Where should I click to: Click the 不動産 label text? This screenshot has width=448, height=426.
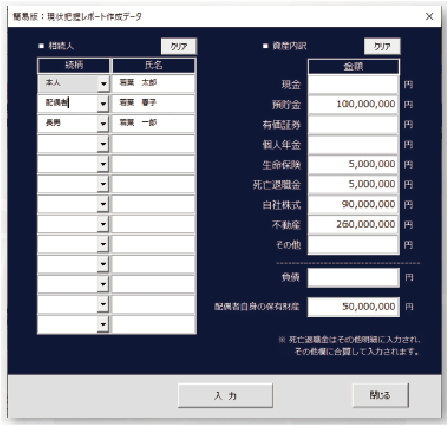coord(287,225)
